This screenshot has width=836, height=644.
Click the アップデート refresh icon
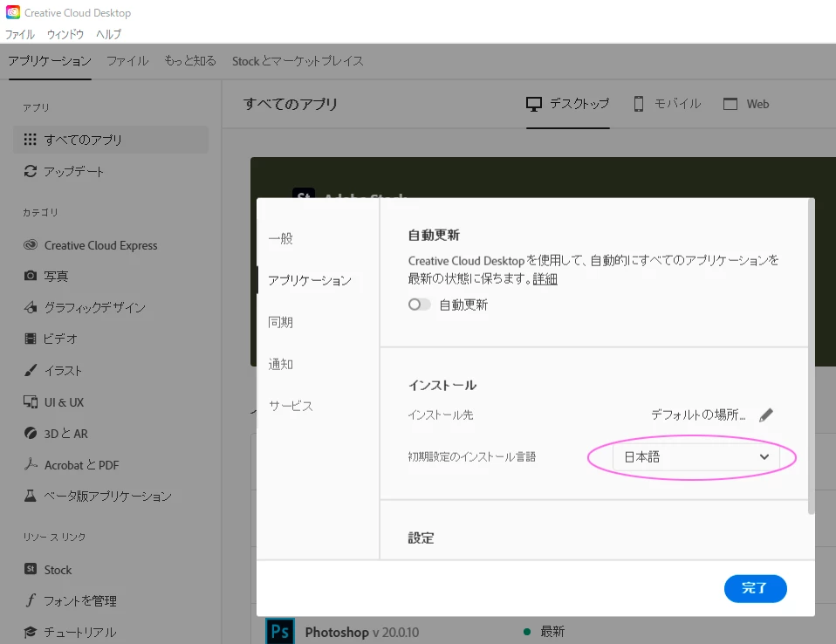(31, 171)
